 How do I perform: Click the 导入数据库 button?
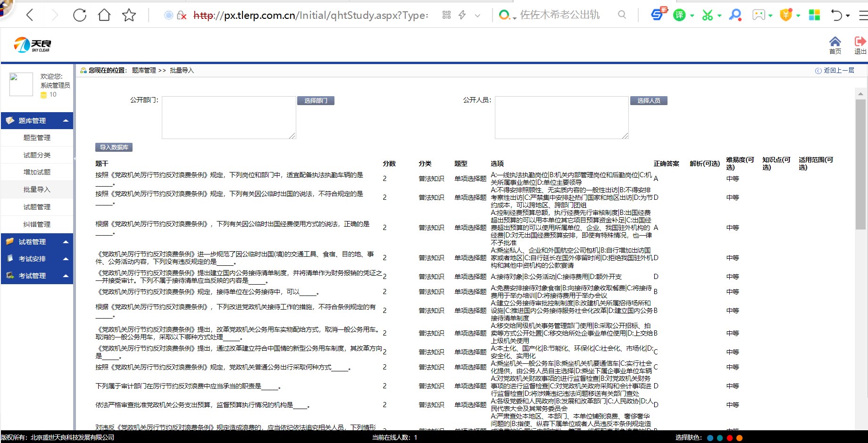114,148
